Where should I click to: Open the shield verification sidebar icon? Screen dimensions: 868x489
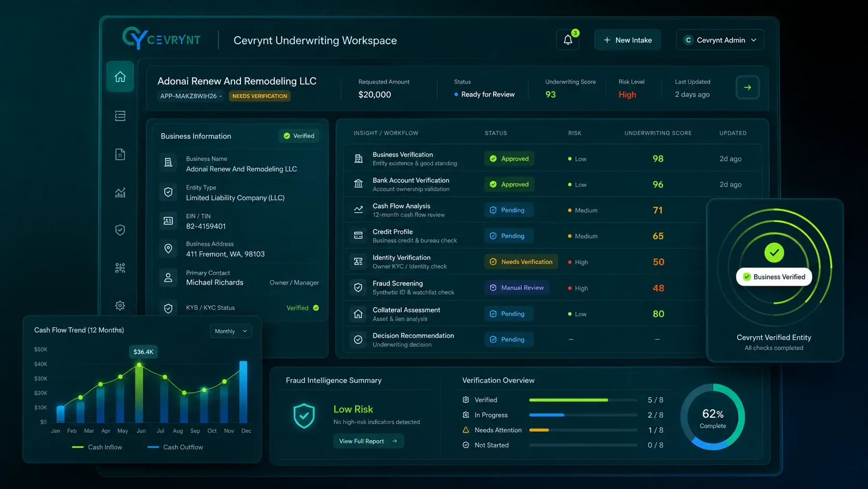[120, 230]
